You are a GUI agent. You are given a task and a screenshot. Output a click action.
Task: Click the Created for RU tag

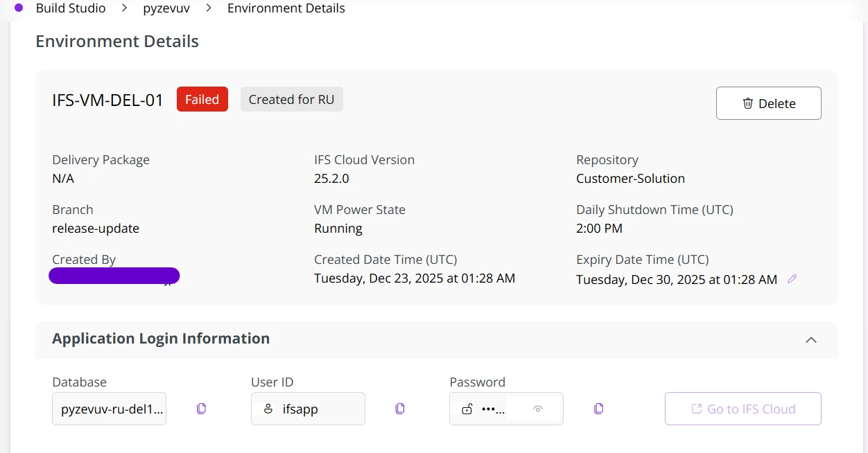point(291,99)
